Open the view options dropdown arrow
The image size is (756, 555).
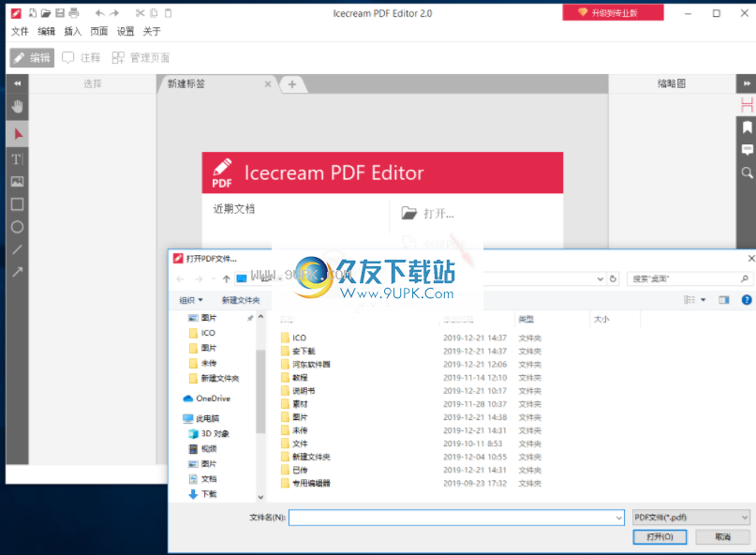tap(703, 300)
